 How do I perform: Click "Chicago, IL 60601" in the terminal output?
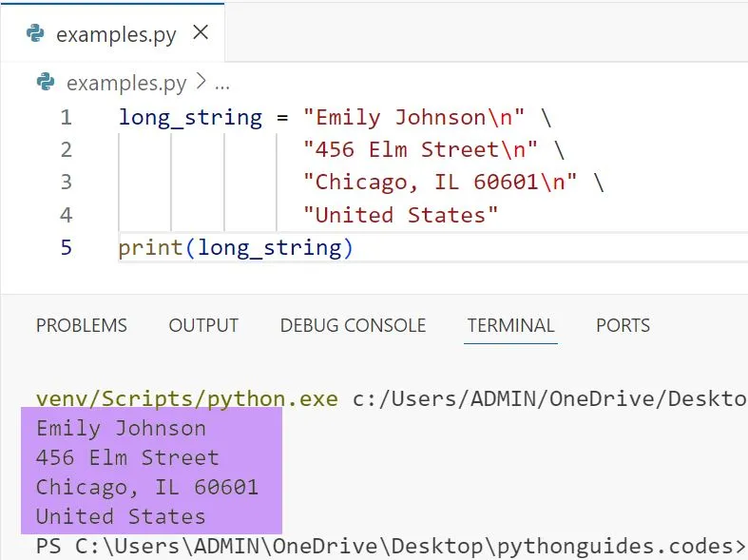(x=147, y=487)
